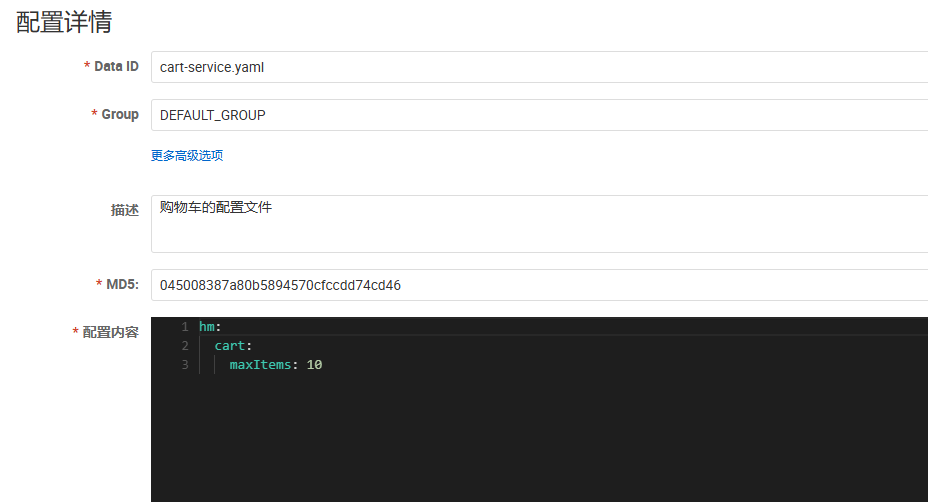Click the Data ID input field

pyautogui.click(x=540, y=67)
